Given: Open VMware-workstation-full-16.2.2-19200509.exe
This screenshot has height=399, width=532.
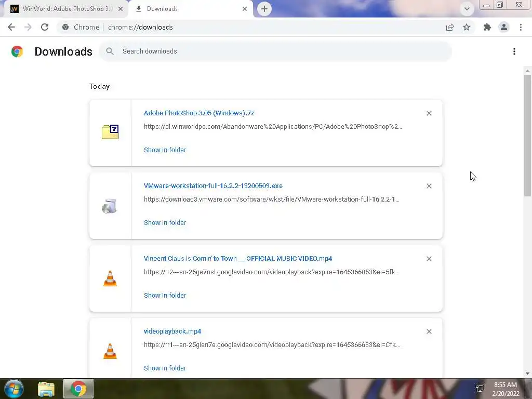Looking at the screenshot, I should tap(213, 185).
